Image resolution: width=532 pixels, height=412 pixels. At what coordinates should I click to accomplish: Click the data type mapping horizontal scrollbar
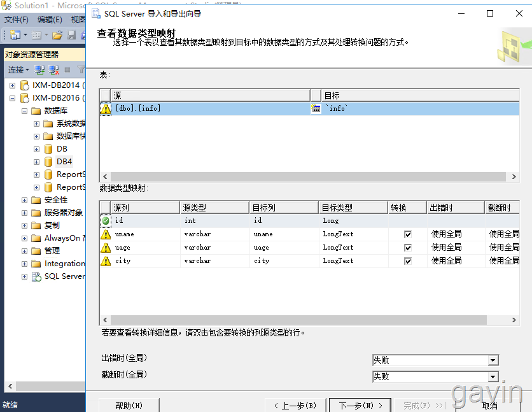299,320
